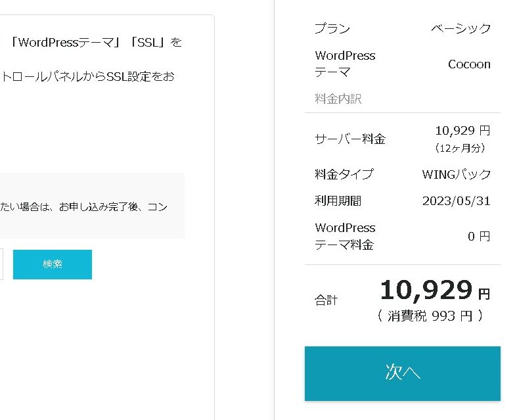Click the 料金内訳 section header

[338, 99]
